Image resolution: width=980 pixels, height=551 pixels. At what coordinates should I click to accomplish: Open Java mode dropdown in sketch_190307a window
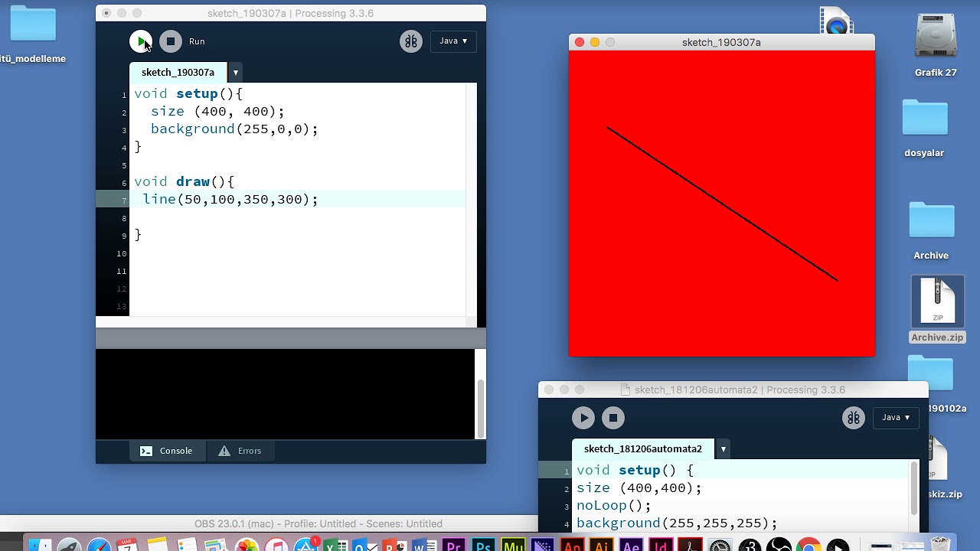(453, 41)
